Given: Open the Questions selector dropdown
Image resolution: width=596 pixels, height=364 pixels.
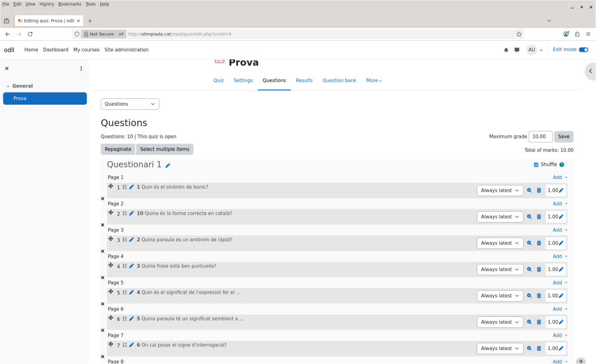Looking at the screenshot, I should tap(130, 104).
